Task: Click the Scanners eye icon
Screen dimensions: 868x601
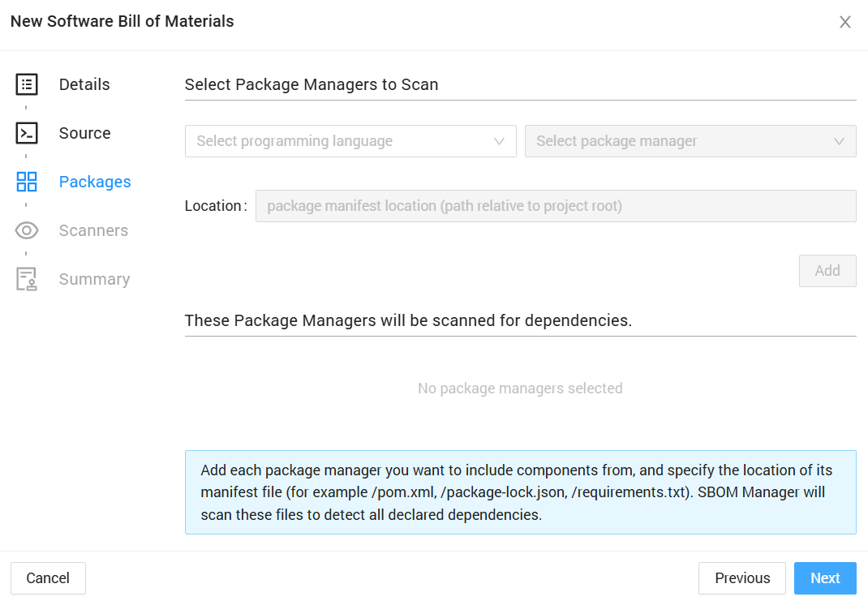Action: [x=25, y=230]
